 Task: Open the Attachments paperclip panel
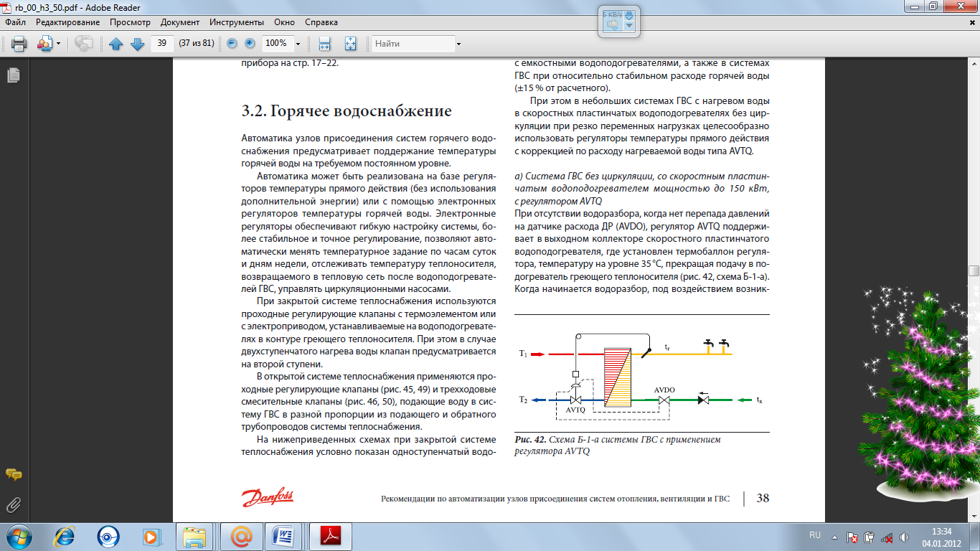13,505
